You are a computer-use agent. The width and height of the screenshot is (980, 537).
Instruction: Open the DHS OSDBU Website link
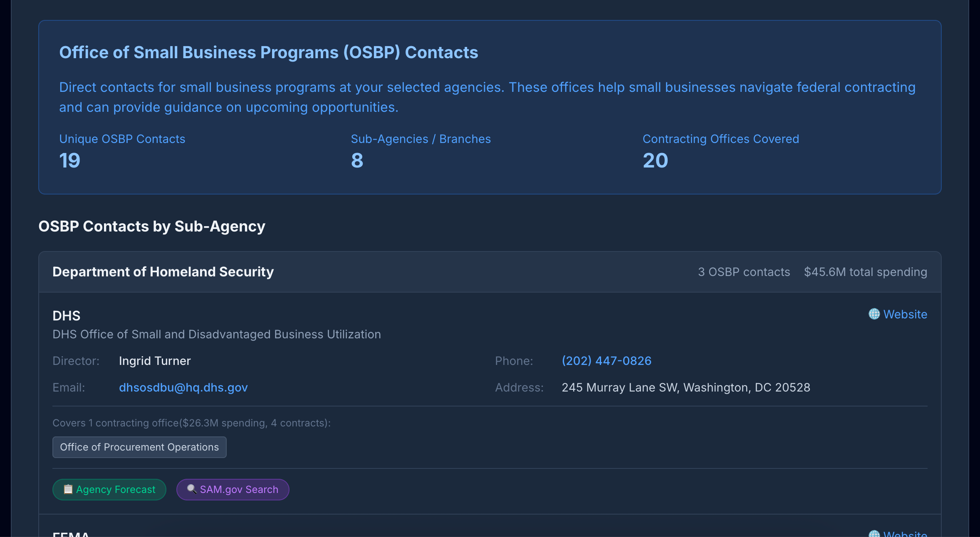coord(906,314)
